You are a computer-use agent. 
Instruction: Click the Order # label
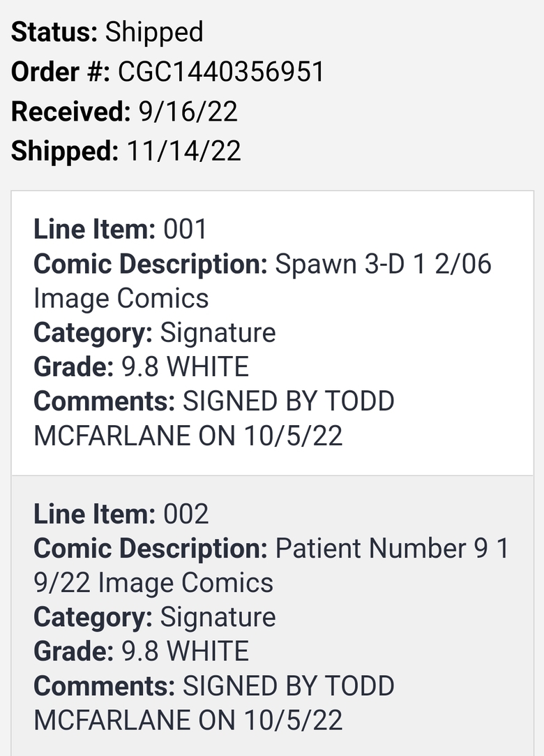point(61,72)
